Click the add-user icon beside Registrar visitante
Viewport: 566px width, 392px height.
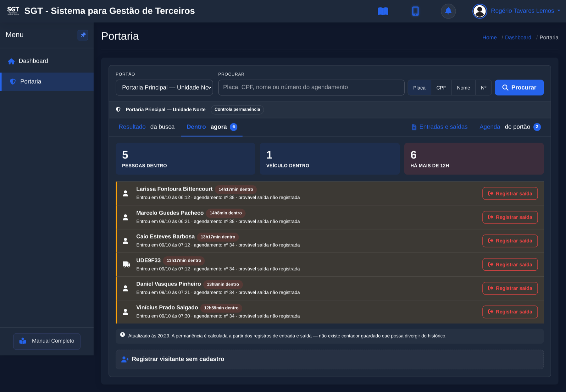(125, 359)
